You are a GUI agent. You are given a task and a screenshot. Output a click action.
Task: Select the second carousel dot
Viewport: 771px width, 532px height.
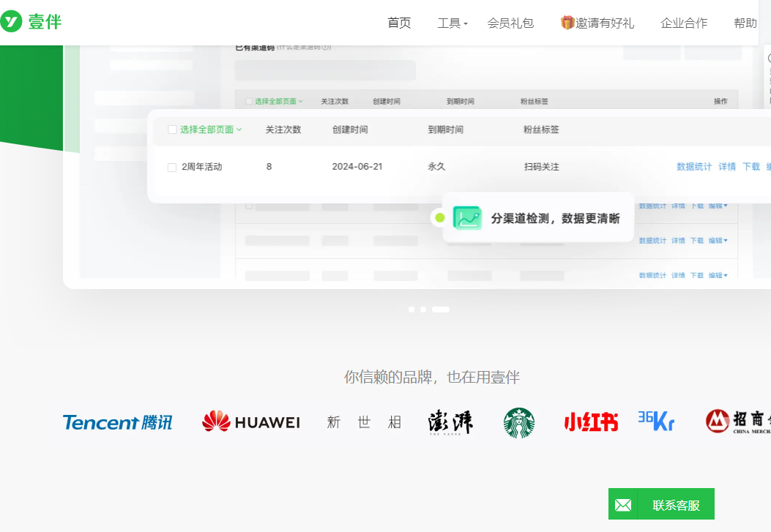(x=423, y=310)
